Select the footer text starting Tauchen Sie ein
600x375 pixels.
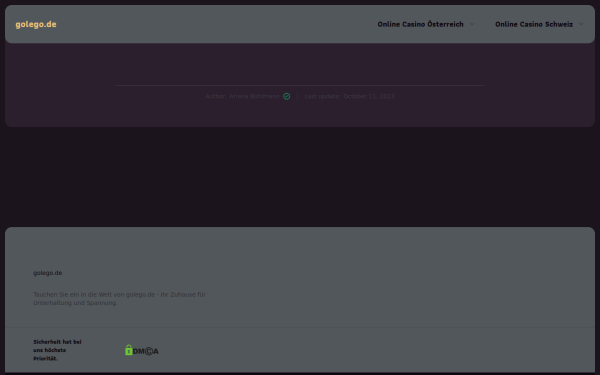coord(119,298)
